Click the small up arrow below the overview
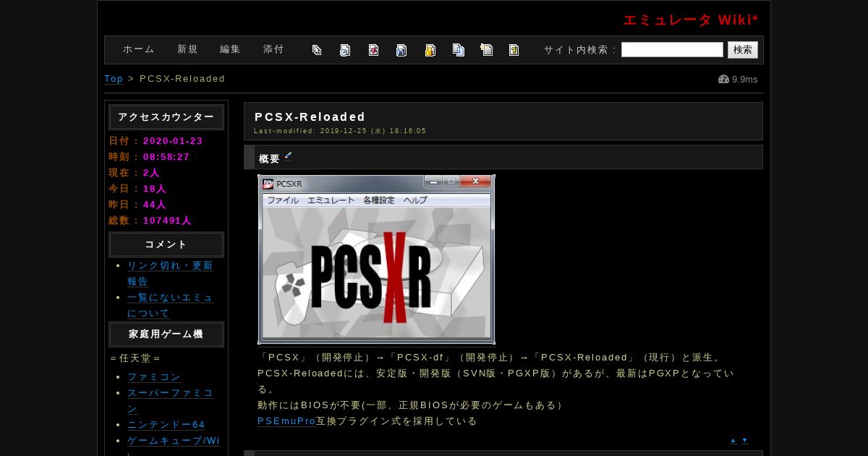Image resolution: width=868 pixels, height=456 pixels. 733,440
